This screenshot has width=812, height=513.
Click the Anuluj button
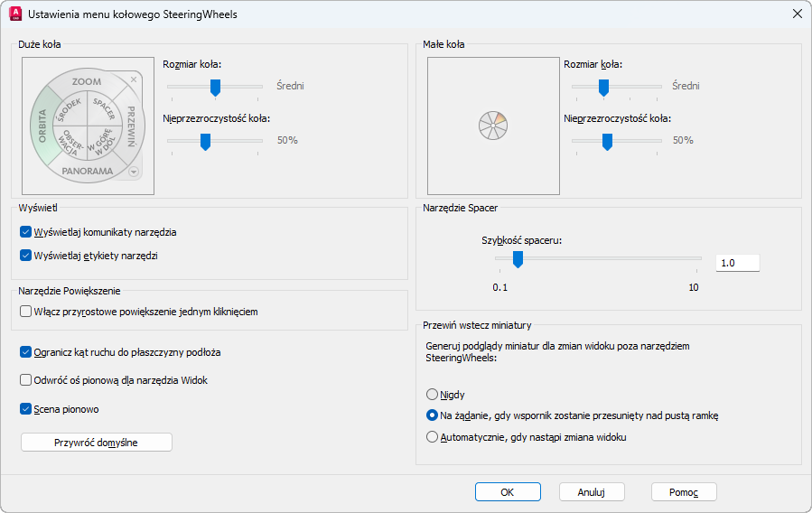click(x=592, y=492)
